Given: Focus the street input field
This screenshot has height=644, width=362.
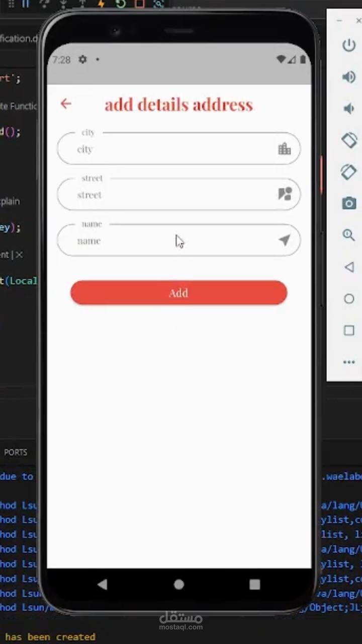Looking at the screenshot, I should [178, 194].
